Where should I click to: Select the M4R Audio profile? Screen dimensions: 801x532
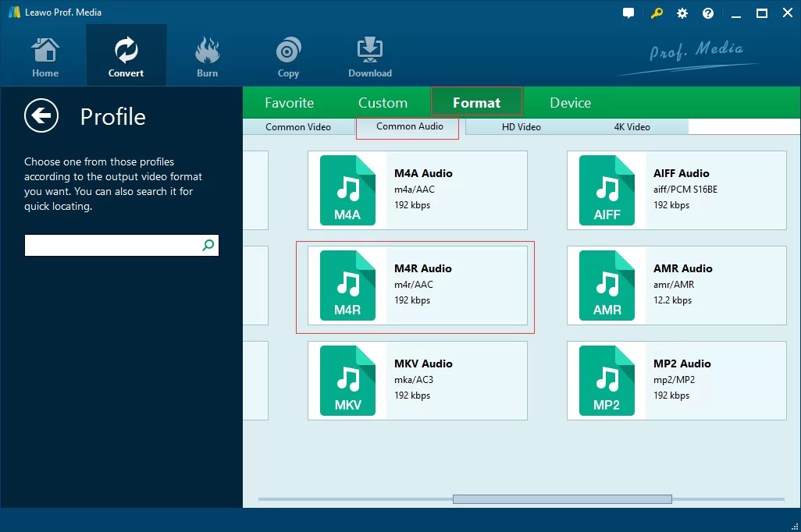click(x=416, y=286)
